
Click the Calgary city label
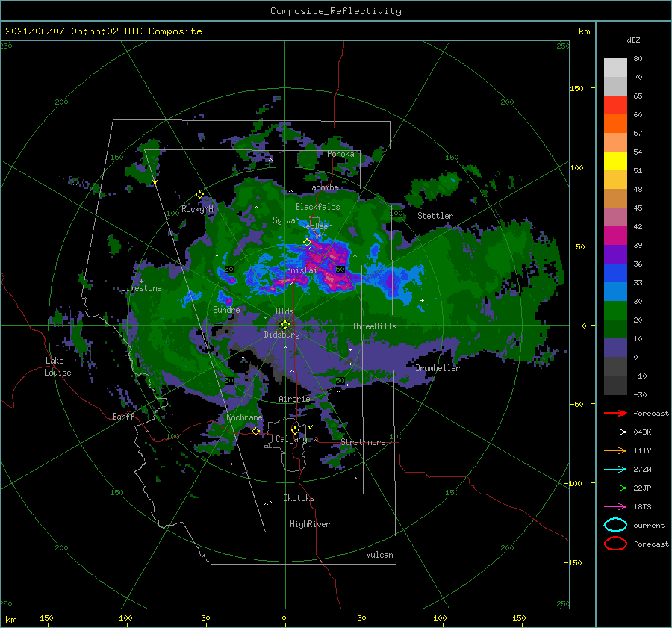(291, 439)
